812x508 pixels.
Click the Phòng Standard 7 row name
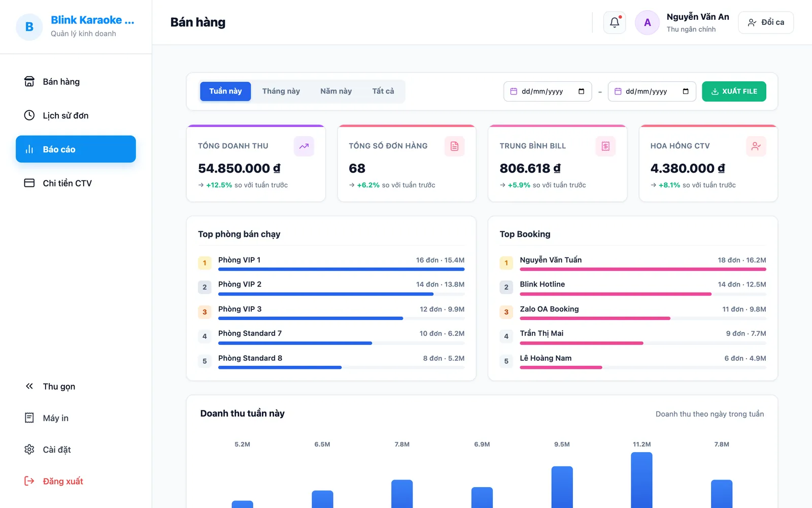coord(250,333)
